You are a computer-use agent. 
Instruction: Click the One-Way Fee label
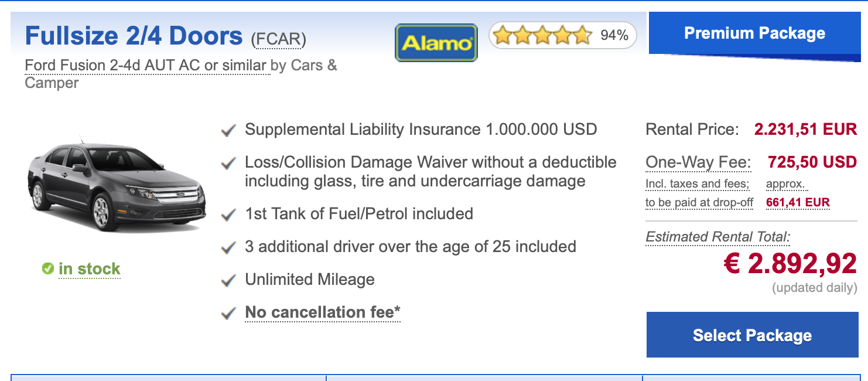[698, 162]
